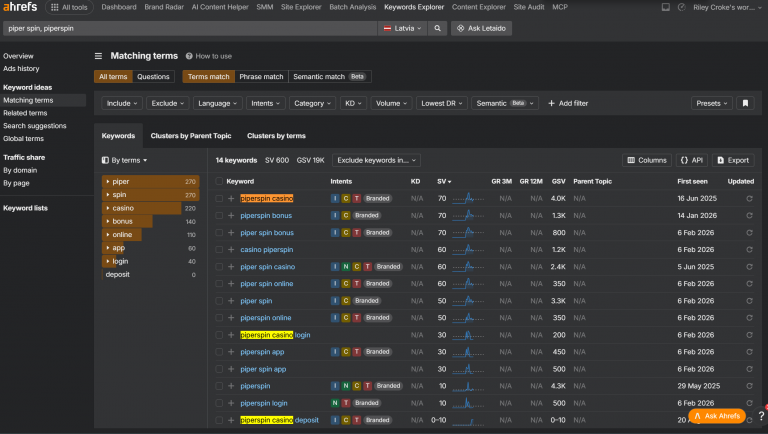The width and height of the screenshot is (768, 434).
Task: Click Ask Letaido assistant button
Action: [481, 28]
